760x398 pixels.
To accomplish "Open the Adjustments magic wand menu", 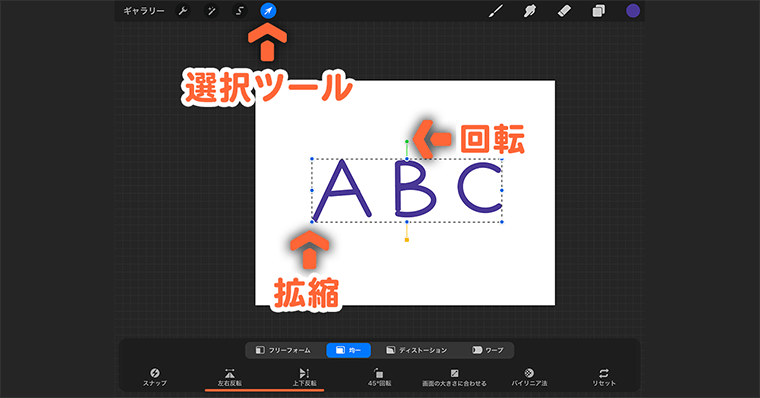I will click(x=211, y=11).
